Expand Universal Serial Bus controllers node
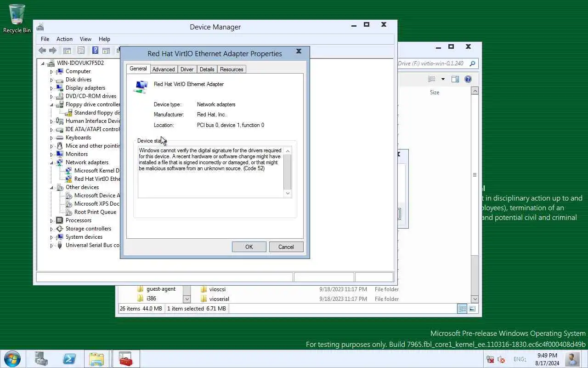The width and height of the screenshot is (588, 368). [51, 246]
